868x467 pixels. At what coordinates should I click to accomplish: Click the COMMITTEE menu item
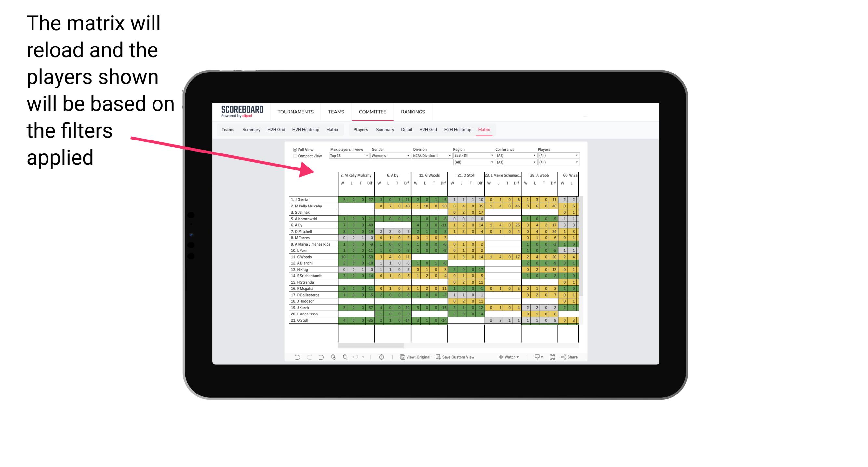pos(372,112)
